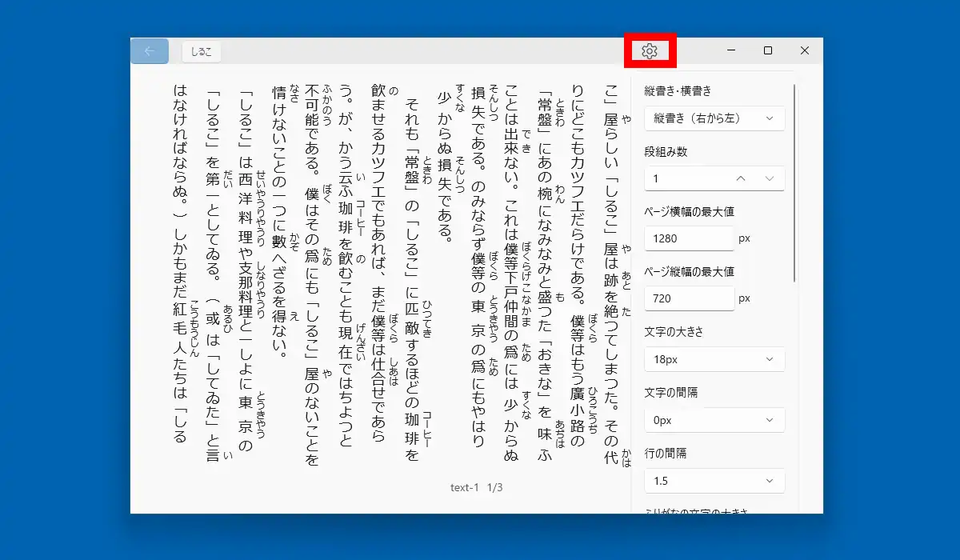The image size is (960, 560).
Task: Go back with the arrow button
Action: [x=150, y=51]
